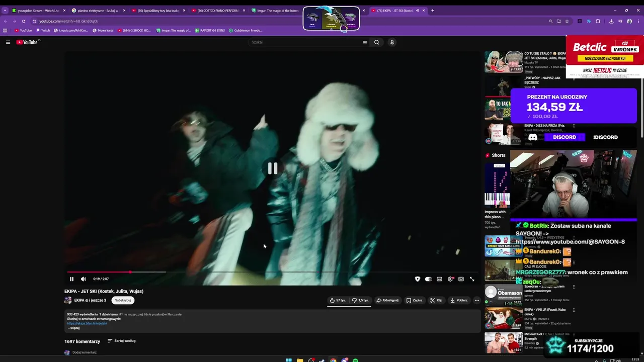
Task: Open the ekipa.bfan.link/jetski link
Action: [87, 323]
